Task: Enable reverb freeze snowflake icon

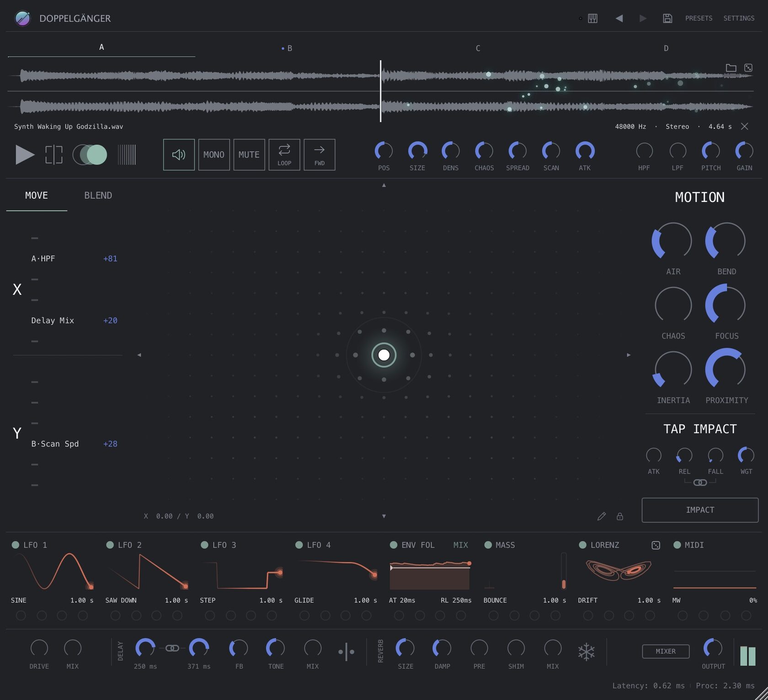Action: coord(586,652)
